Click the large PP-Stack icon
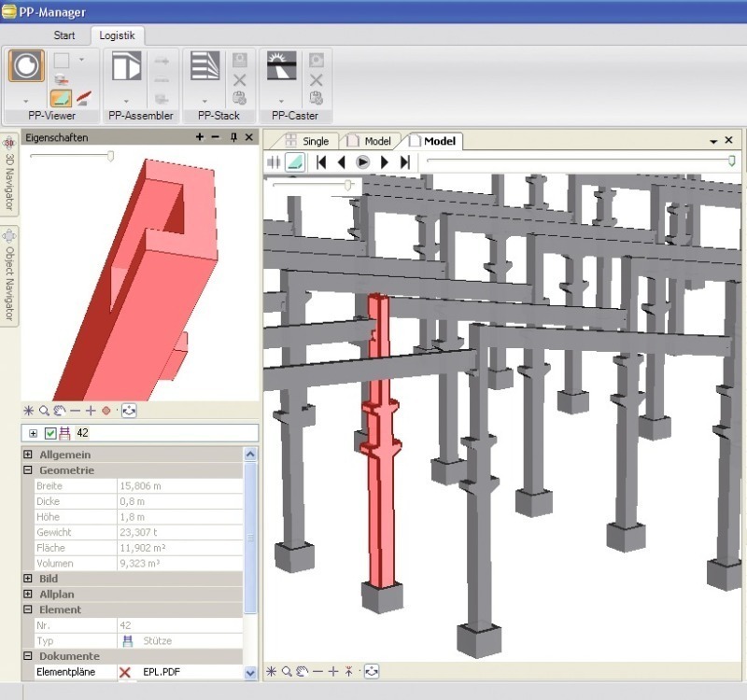The height and width of the screenshot is (700, 747). 204,65
